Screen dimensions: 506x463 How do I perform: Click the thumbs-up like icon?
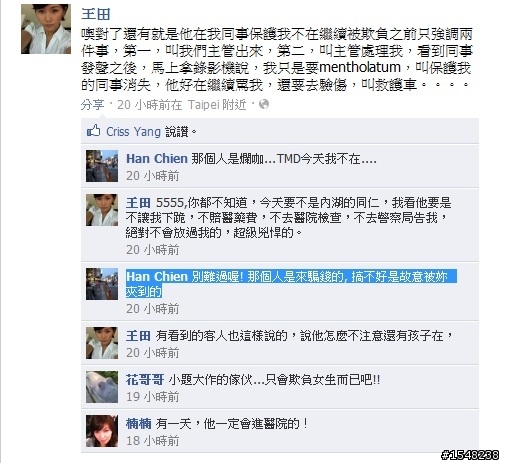pyautogui.click(x=93, y=131)
